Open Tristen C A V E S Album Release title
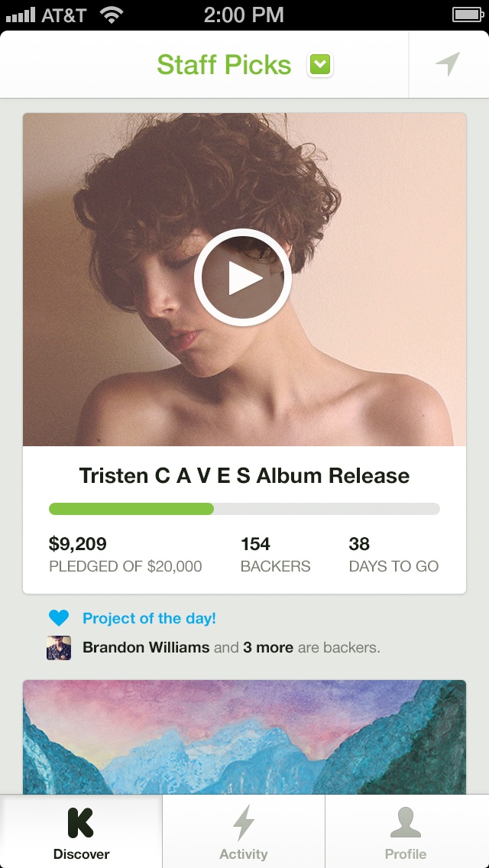The width and height of the screenshot is (489, 868). [244, 475]
